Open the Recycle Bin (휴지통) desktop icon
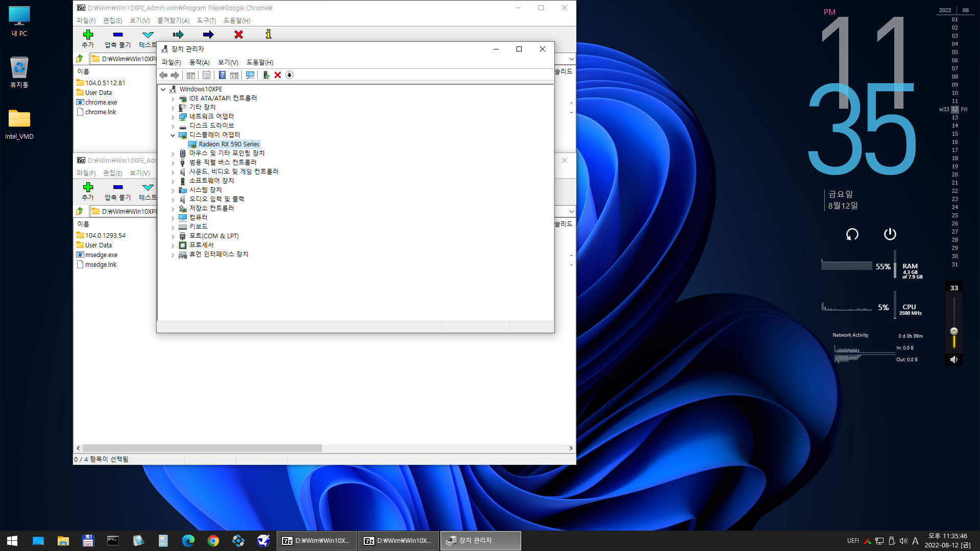Viewport: 980px width, 551px height. point(19,72)
